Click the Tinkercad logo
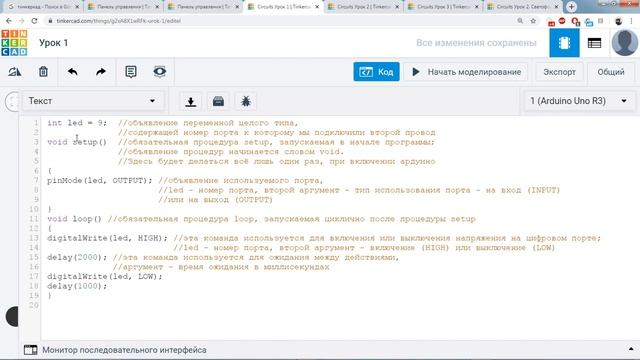Viewport: 640px width, 360px height. 14,42
